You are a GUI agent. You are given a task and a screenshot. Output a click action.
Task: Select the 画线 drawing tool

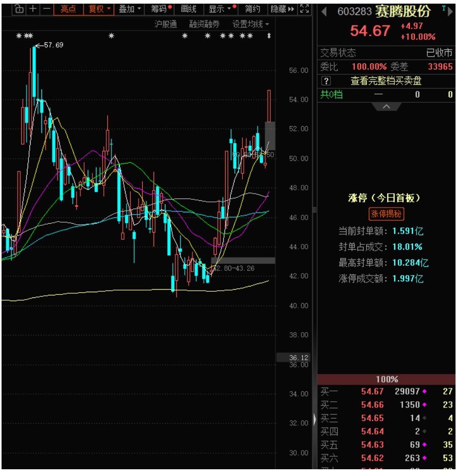point(188,9)
